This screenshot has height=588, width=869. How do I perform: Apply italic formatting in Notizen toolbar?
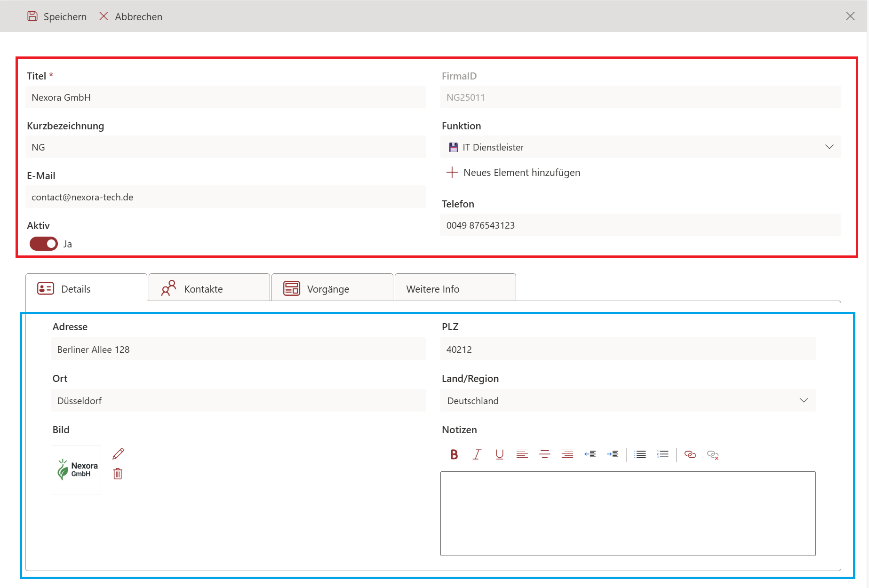[x=477, y=454]
